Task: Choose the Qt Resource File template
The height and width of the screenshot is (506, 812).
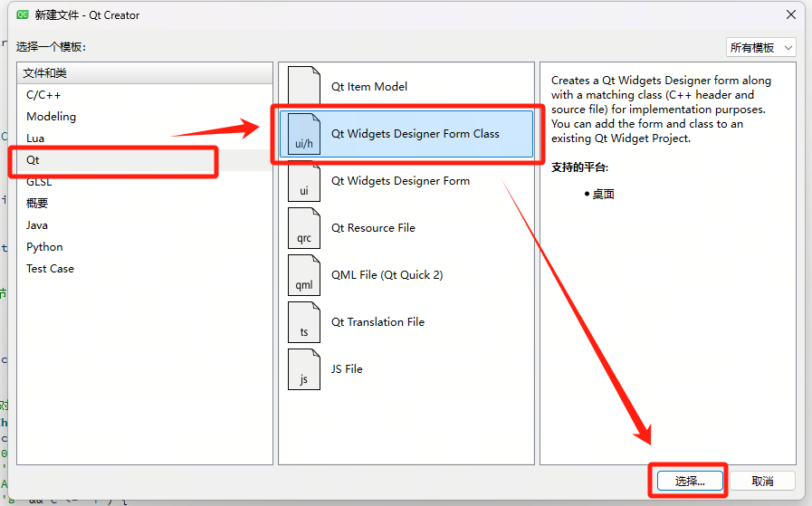Action: tap(406, 228)
